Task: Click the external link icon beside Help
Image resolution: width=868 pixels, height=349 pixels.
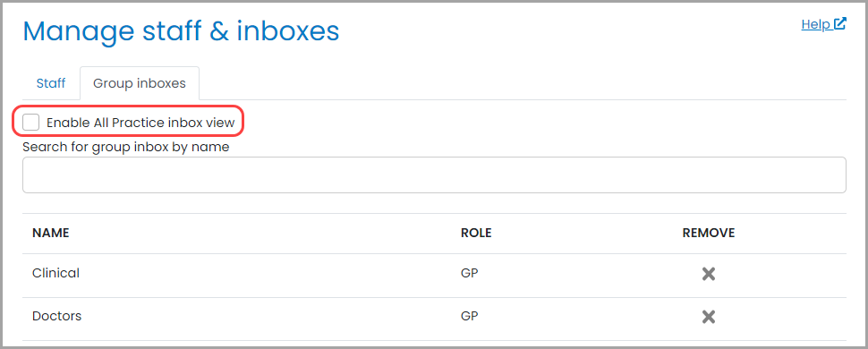Action: click(x=840, y=24)
